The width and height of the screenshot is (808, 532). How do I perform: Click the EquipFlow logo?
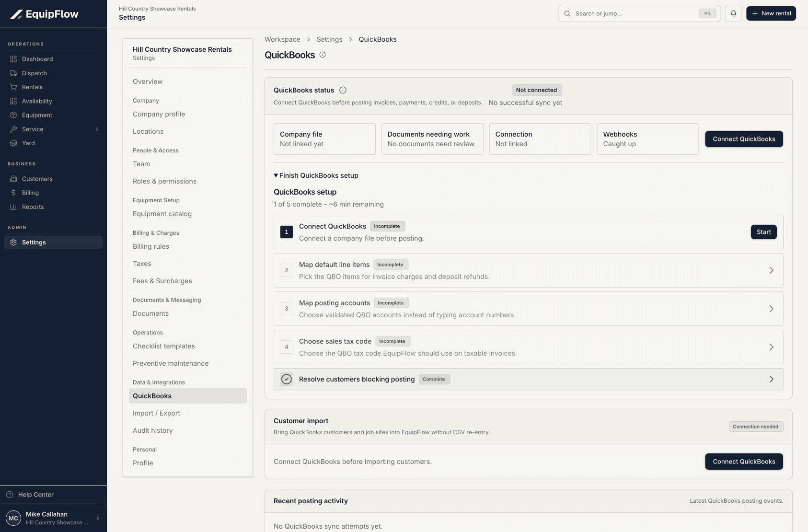click(44, 14)
